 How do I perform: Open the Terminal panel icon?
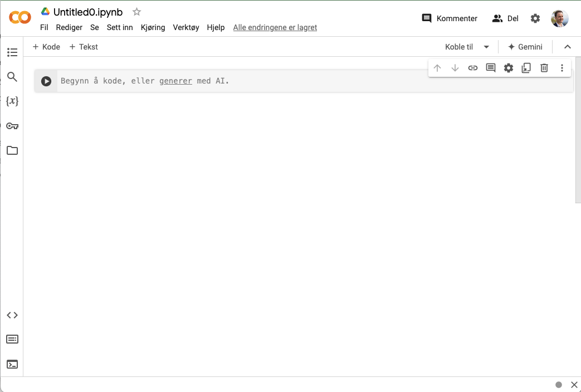12,364
